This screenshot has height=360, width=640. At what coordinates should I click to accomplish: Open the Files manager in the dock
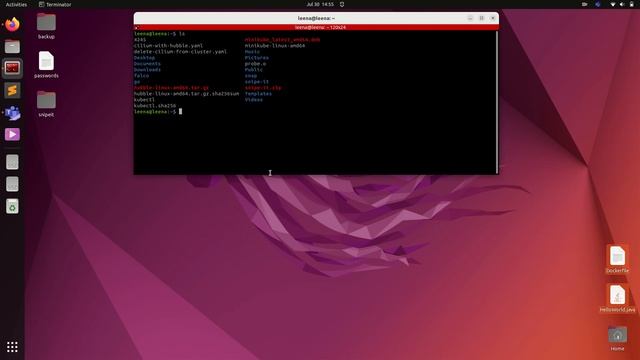click(x=12, y=47)
